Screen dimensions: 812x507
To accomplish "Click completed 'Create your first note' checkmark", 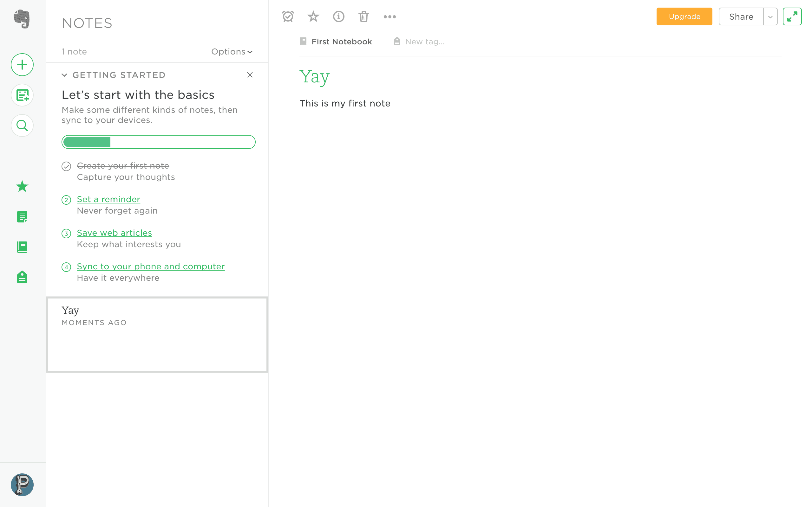I will [x=66, y=166].
